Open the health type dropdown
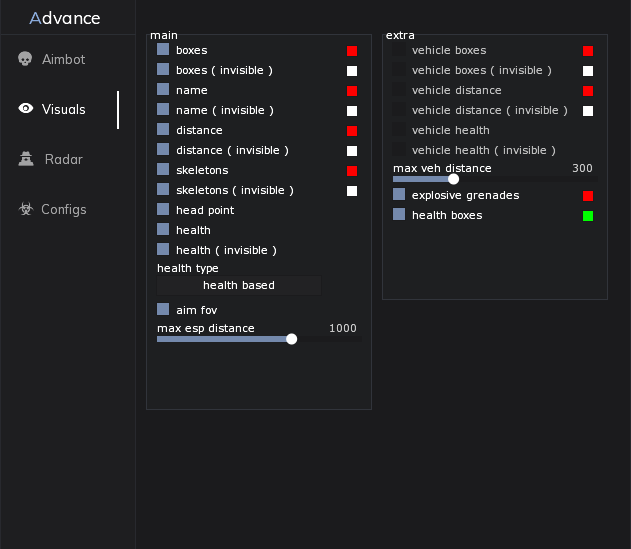 click(x=239, y=285)
